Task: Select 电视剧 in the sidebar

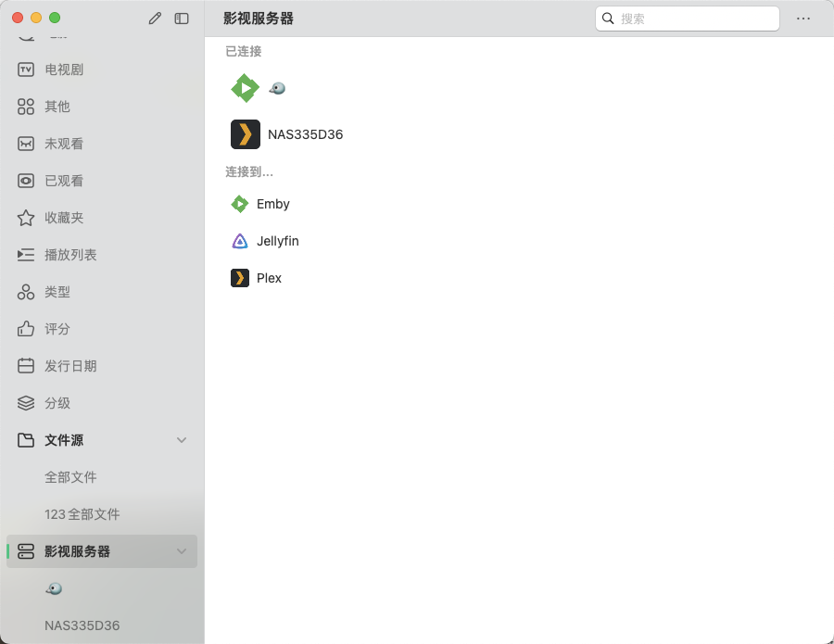Action: [64, 69]
